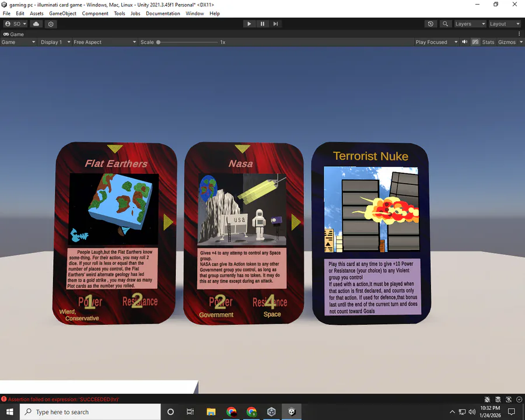The image size is (525, 420).
Task: Click the 'Type here to search' box
Action: tap(90, 412)
